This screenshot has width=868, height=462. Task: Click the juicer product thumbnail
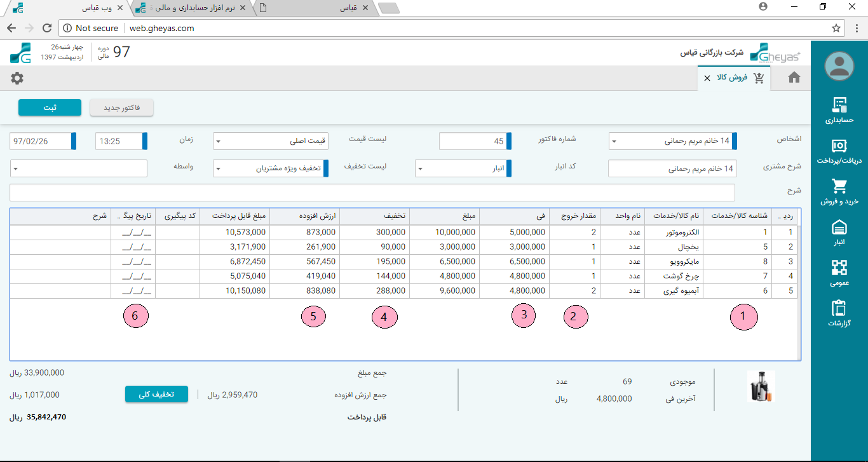tap(760, 386)
